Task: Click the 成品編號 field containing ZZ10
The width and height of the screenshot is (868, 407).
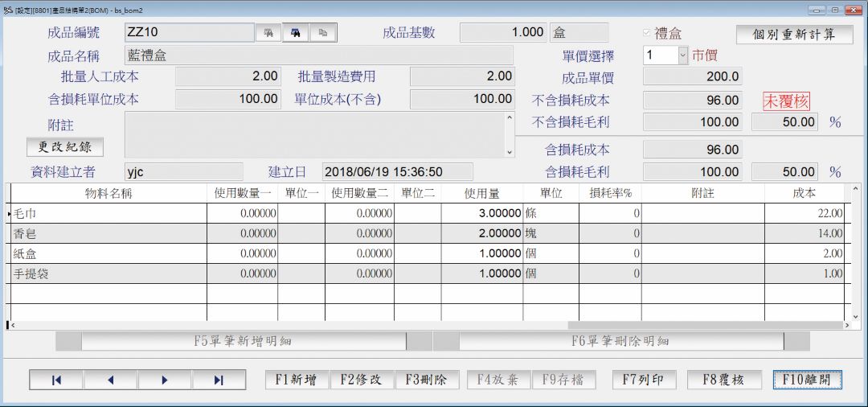Action: tap(190, 33)
